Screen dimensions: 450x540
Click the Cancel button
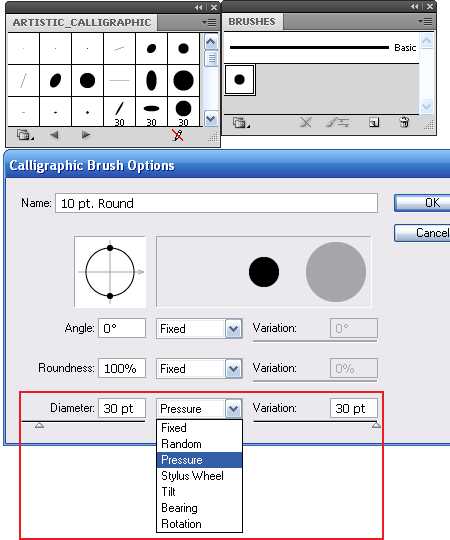tap(422, 233)
